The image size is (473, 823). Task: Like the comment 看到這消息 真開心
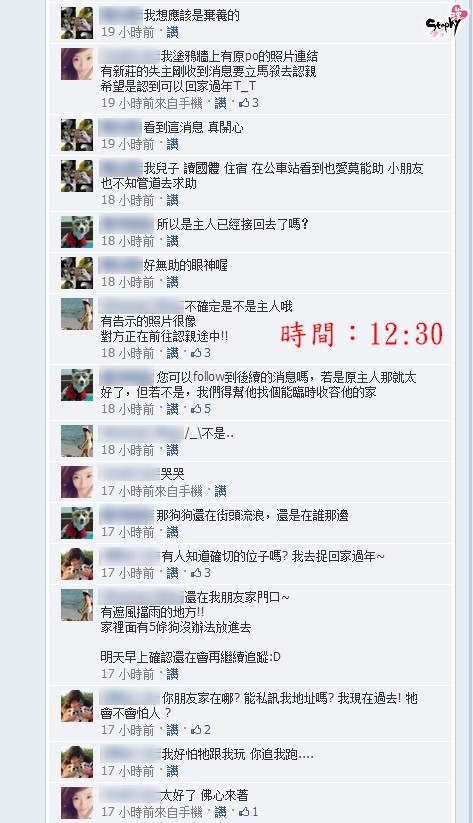173,144
